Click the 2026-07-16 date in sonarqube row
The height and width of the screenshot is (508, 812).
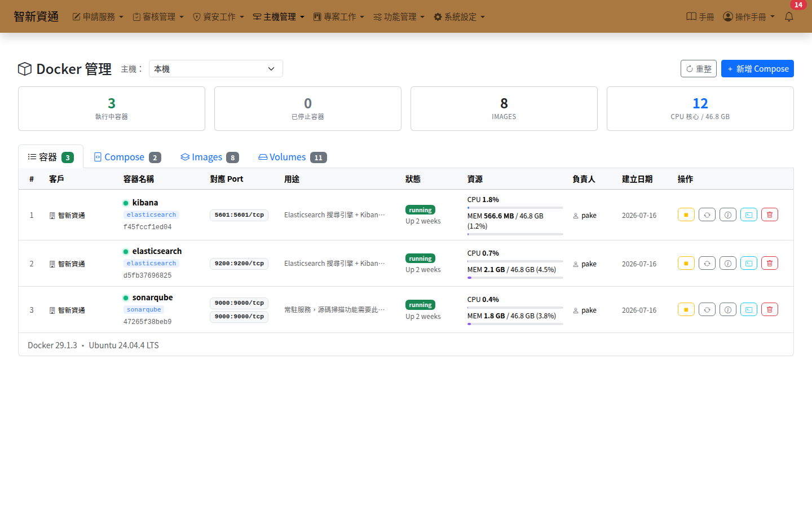(639, 310)
